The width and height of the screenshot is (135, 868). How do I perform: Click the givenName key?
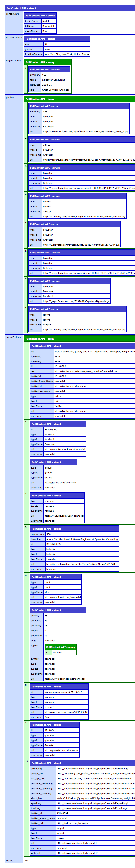[x=33, y=31]
